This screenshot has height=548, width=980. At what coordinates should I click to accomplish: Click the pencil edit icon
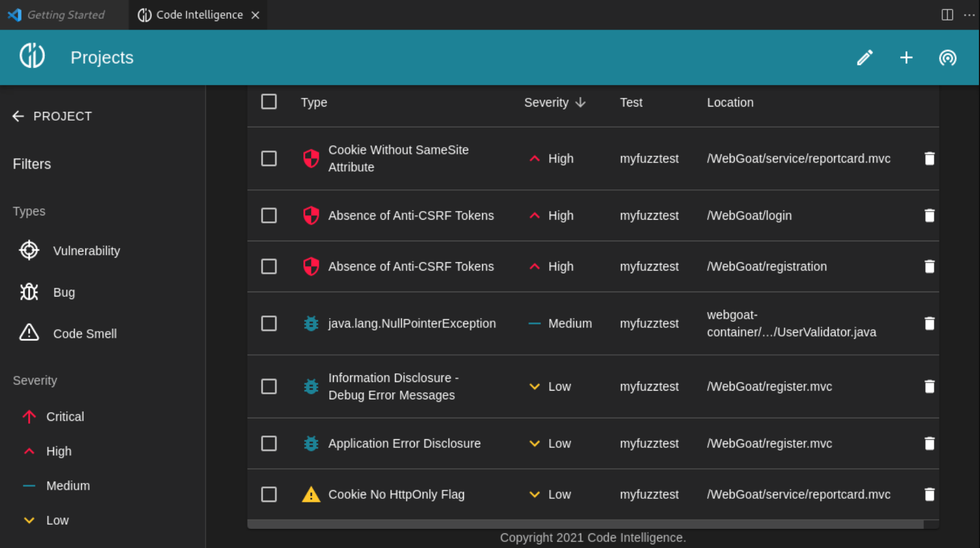point(865,57)
